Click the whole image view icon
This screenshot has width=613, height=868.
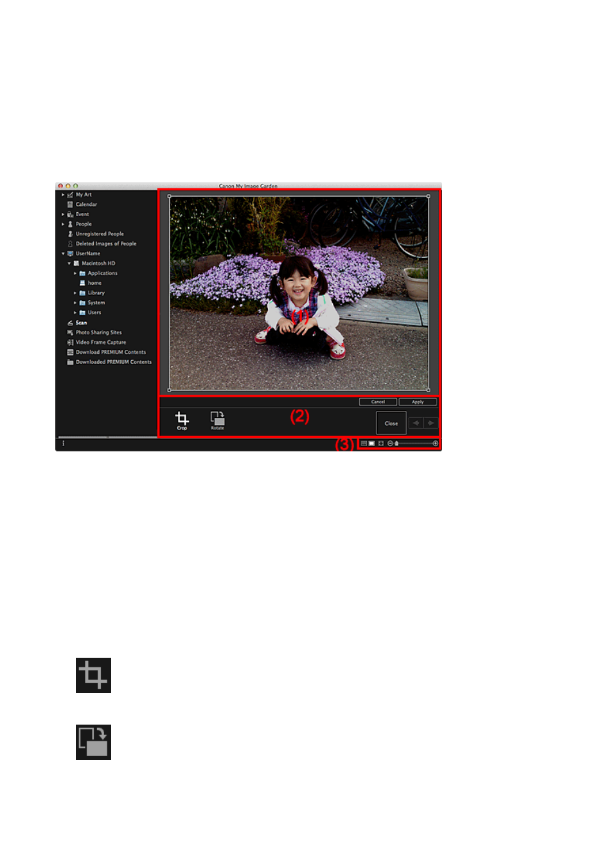(x=380, y=444)
